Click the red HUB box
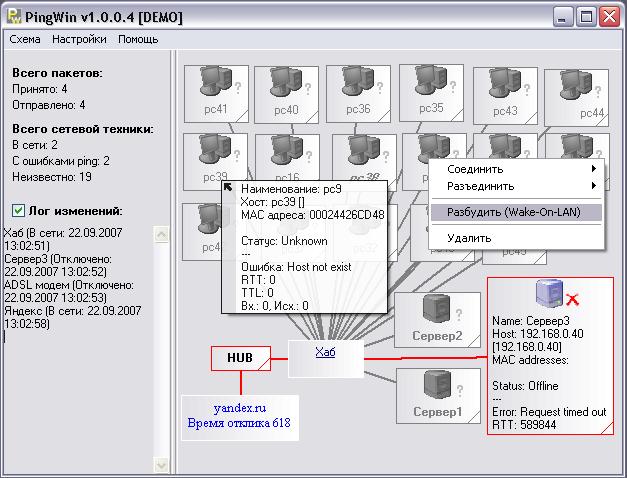Screen dimensions: 627x478 [240, 358]
